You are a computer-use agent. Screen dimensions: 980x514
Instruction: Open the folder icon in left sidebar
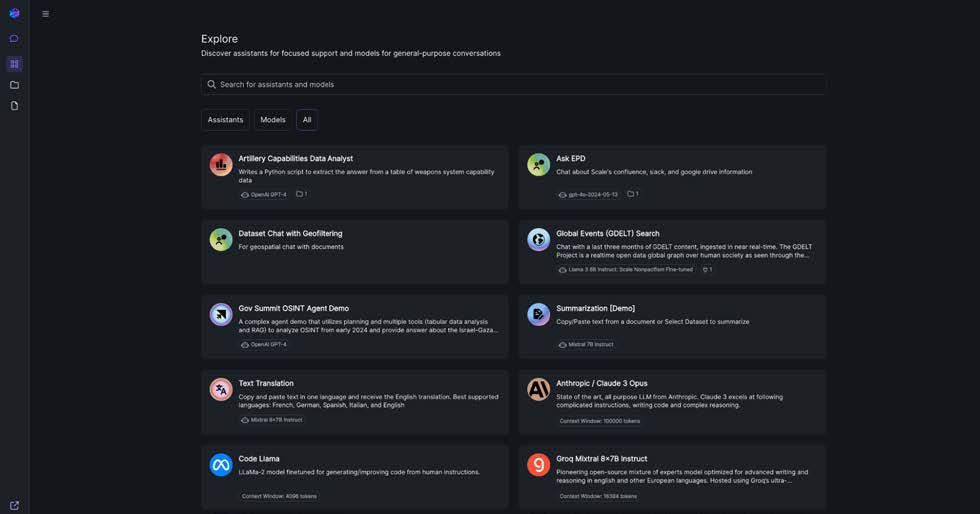(14, 85)
